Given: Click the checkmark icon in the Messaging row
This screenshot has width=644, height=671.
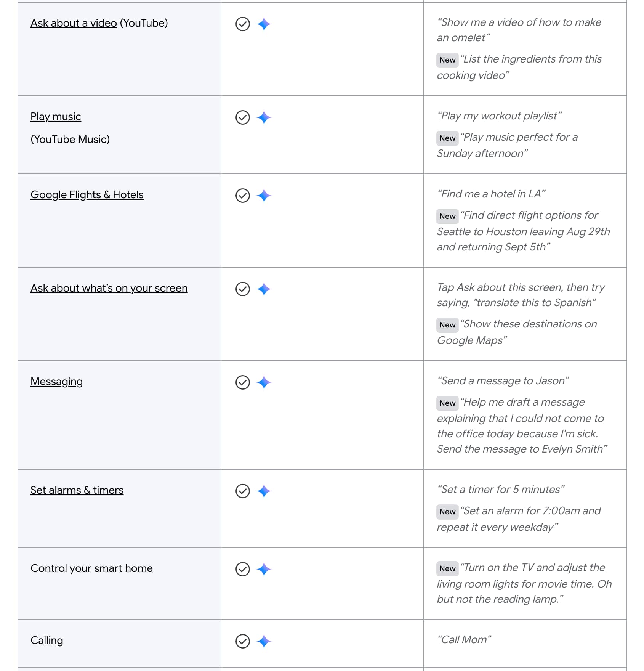Looking at the screenshot, I should (x=243, y=382).
